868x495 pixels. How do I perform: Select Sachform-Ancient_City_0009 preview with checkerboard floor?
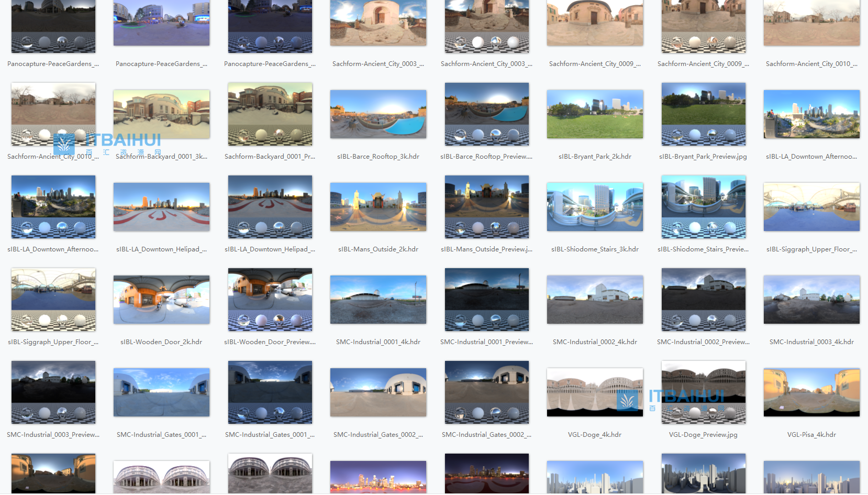[x=704, y=26]
